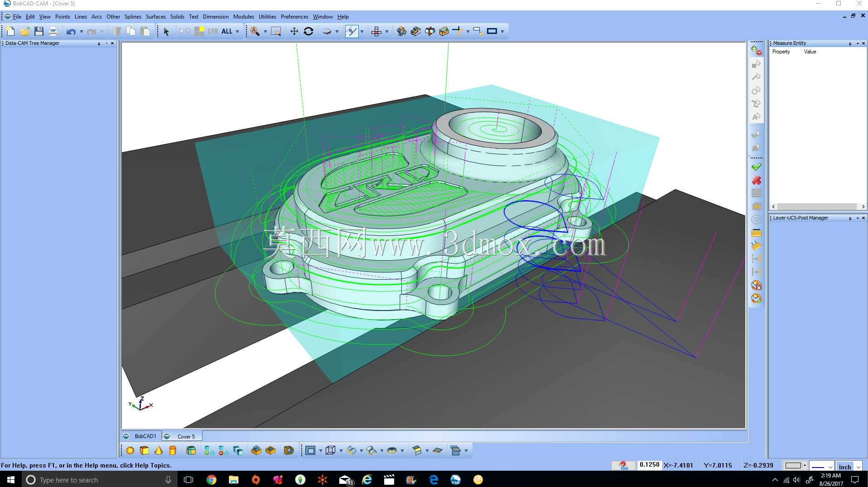This screenshot has height=487, width=868.
Task: Select the Pan view tool
Action: pos(294,31)
